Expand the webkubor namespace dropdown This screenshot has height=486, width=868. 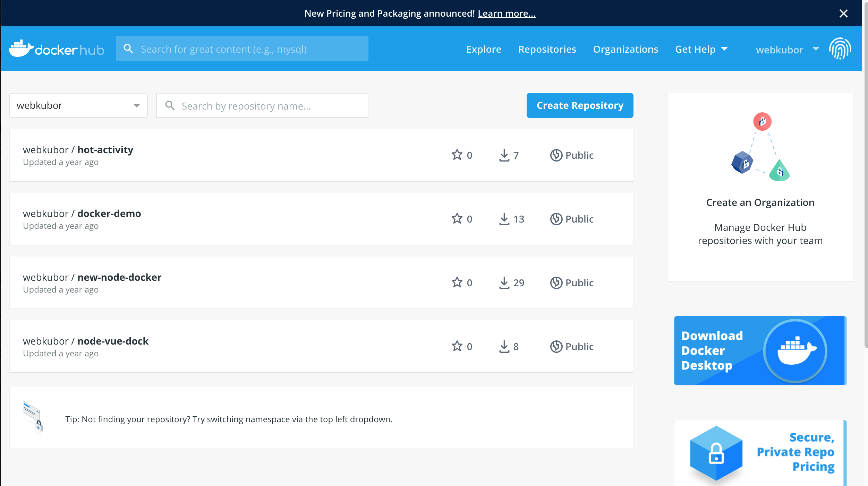[78, 105]
